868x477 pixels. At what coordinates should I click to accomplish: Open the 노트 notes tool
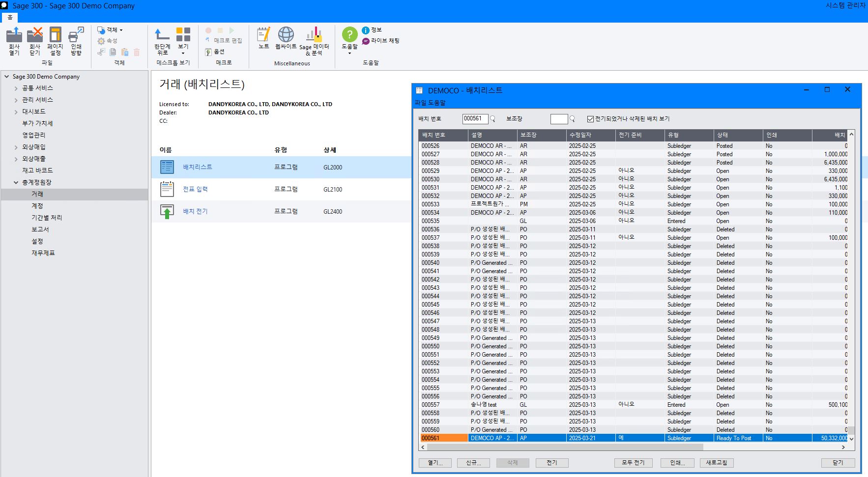[264, 38]
